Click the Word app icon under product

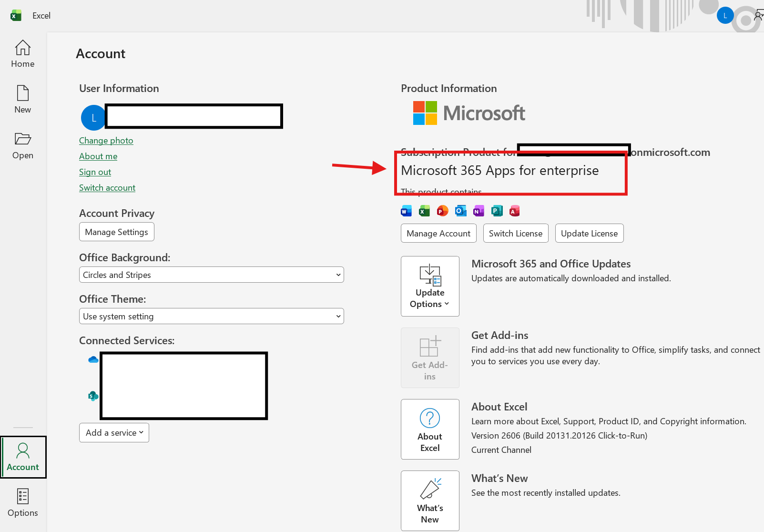point(407,211)
